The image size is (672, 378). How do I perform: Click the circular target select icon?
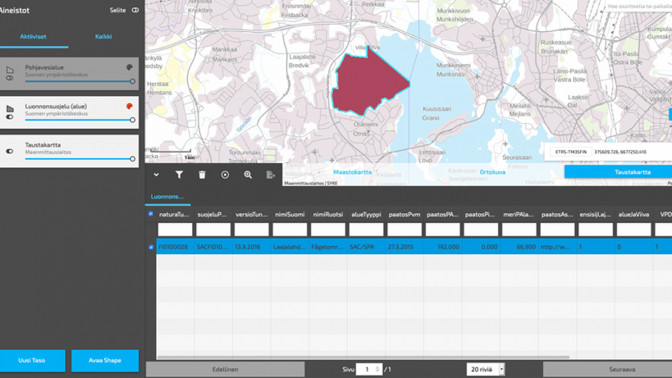[225, 175]
